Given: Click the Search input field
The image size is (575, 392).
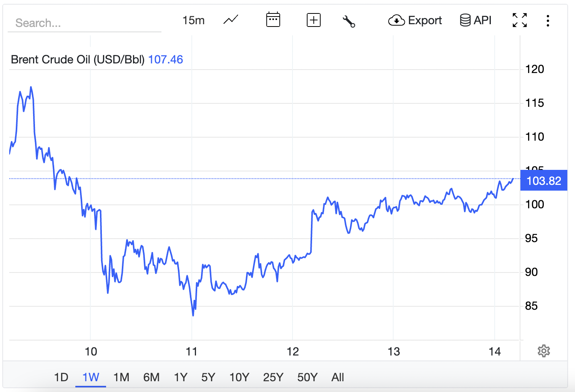Looking at the screenshot, I should pyautogui.click(x=85, y=23).
